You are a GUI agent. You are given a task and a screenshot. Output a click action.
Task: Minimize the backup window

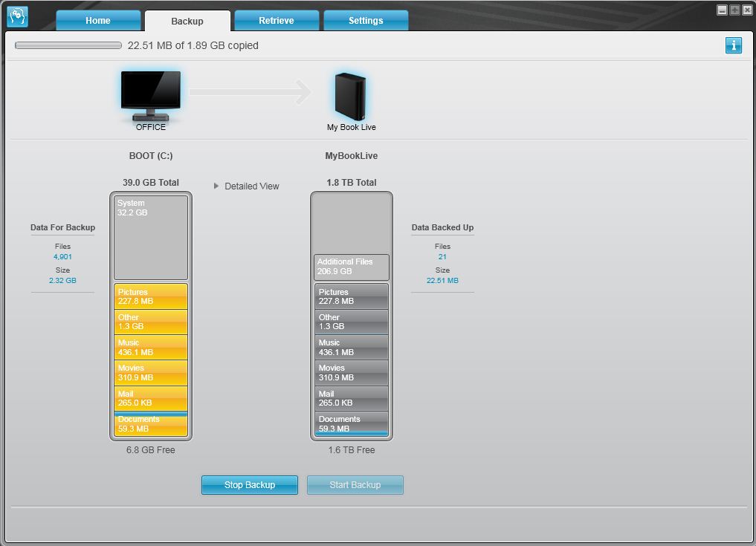pos(722,10)
